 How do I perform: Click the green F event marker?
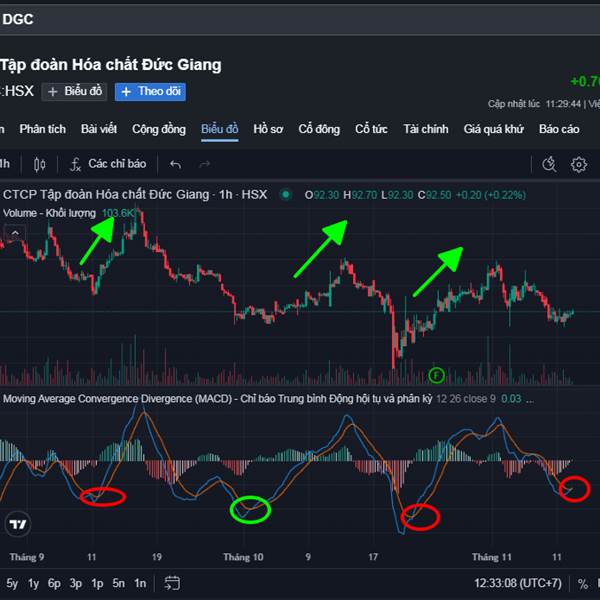pos(436,375)
